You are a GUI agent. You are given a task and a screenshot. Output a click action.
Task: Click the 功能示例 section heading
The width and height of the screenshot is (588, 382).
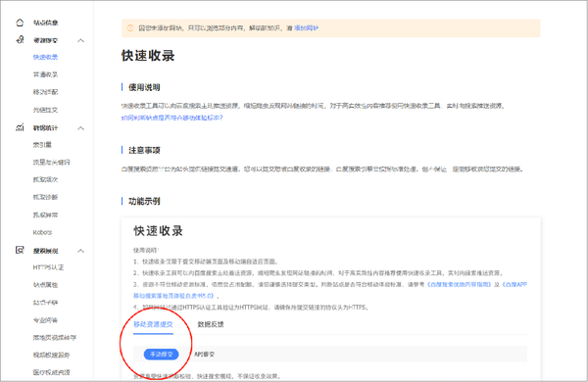click(x=144, y=202)
